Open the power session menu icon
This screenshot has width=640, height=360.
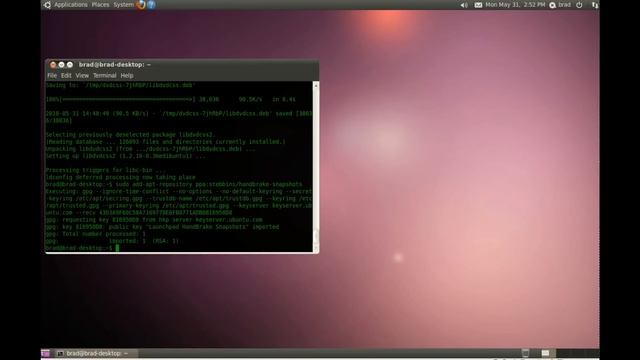coord(579,5)
